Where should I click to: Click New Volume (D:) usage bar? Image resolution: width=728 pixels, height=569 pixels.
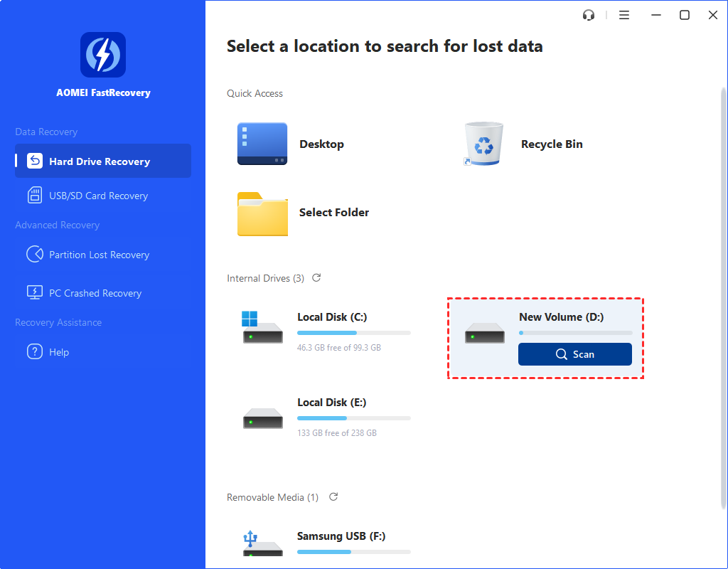[576, 333]
